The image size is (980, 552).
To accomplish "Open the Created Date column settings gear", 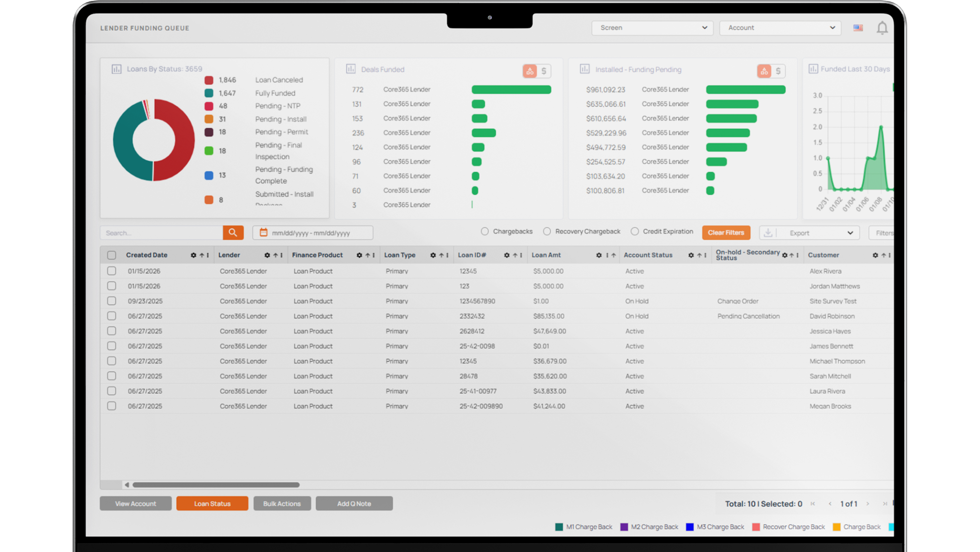I will (194, 255).
